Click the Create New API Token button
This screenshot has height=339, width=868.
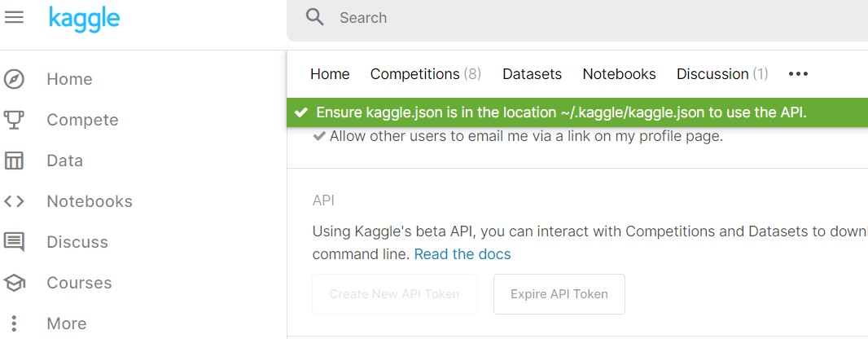click(x=394, y=294)
